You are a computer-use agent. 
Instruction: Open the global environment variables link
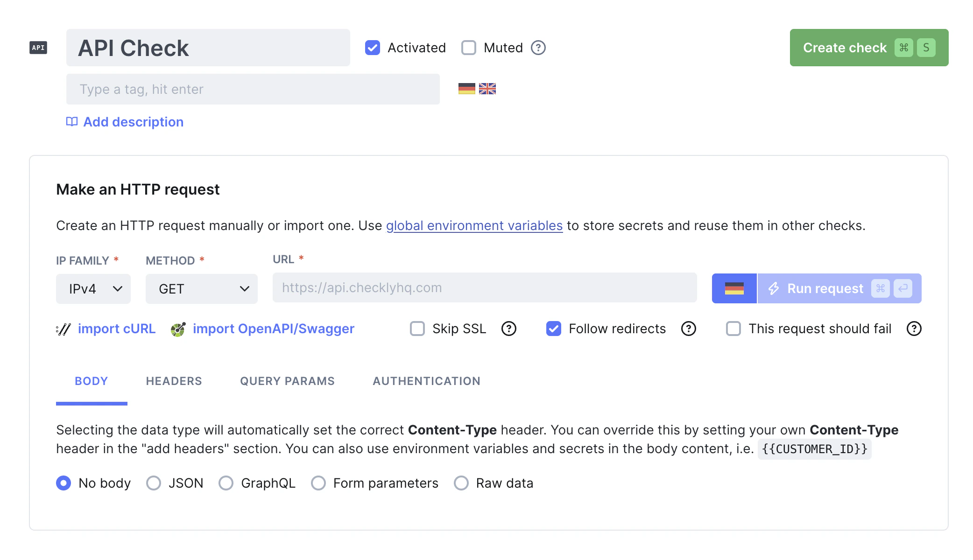[x=474, y=225]
